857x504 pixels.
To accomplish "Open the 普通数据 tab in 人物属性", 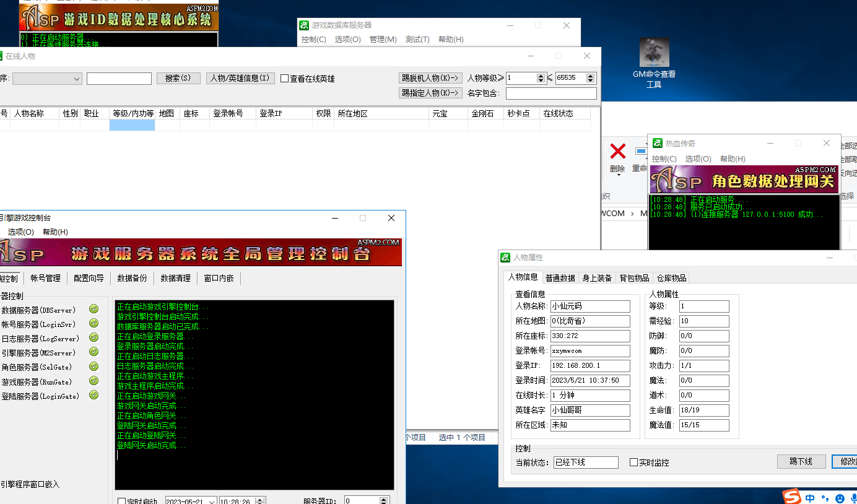I will (560, 278).
